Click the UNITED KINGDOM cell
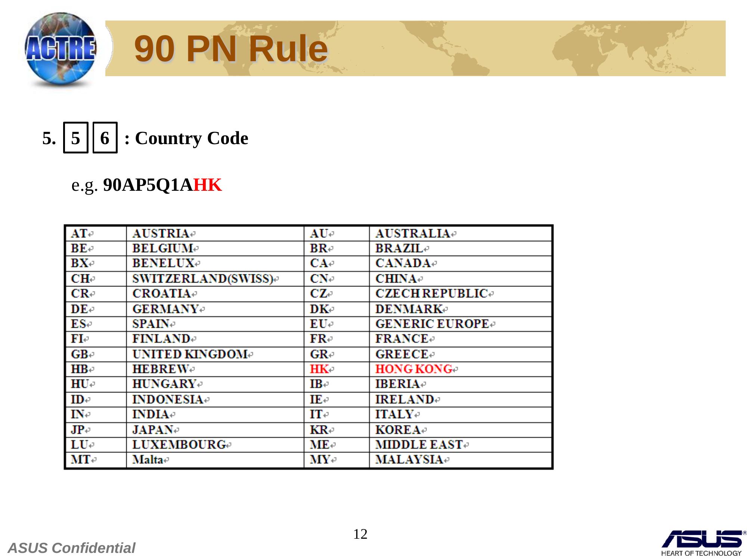 coord(190,354)
